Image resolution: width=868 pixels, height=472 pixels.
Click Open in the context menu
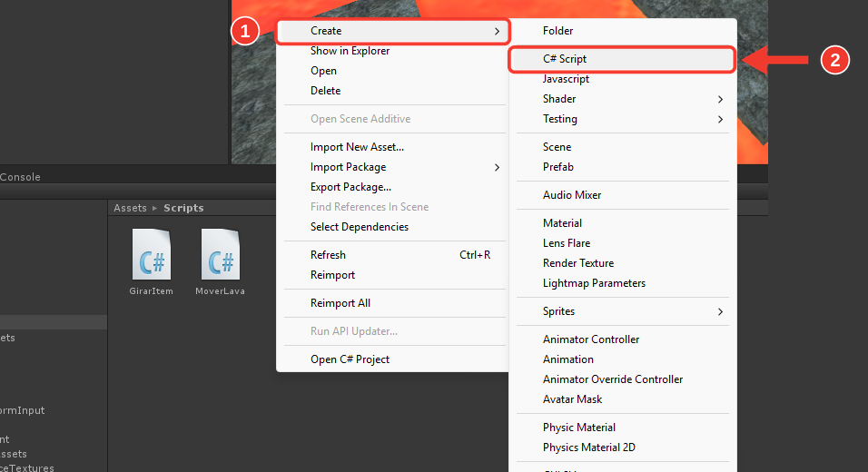(x=392, y=71)
